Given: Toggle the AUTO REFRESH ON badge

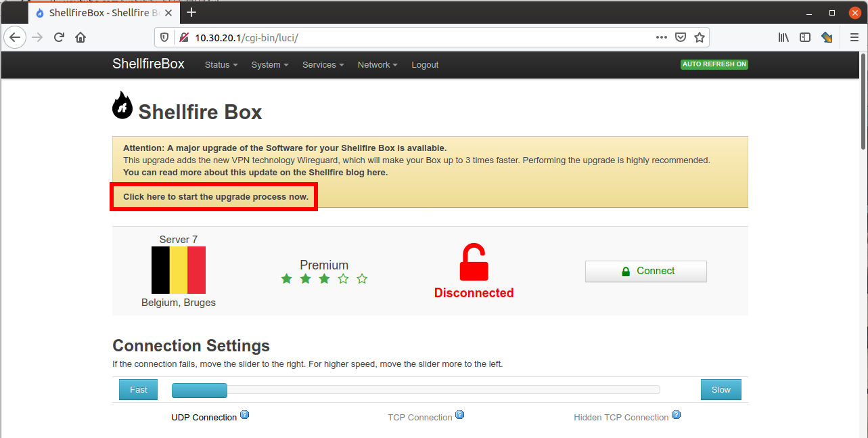Looking at the screenshot, I should pos(714,64).
